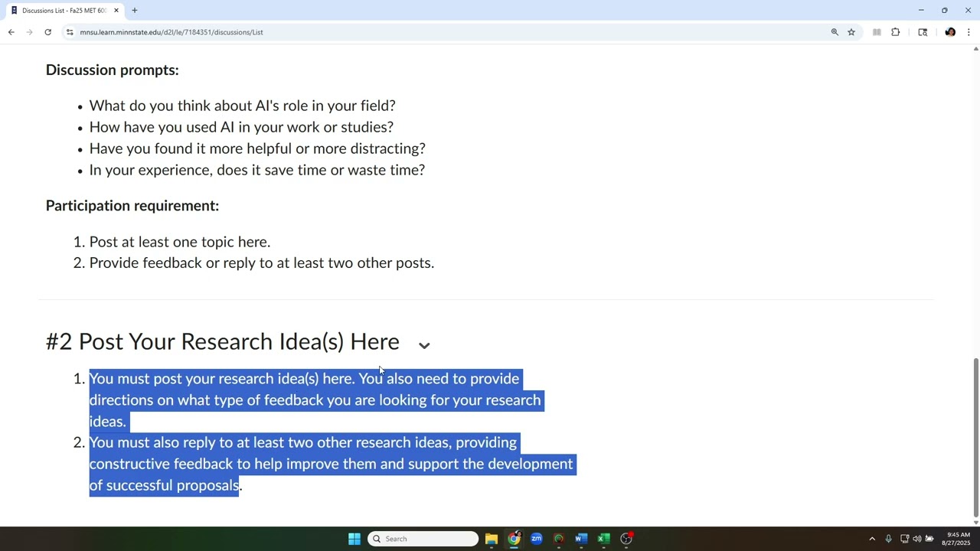Open the volume tray icon

[916, 539]
